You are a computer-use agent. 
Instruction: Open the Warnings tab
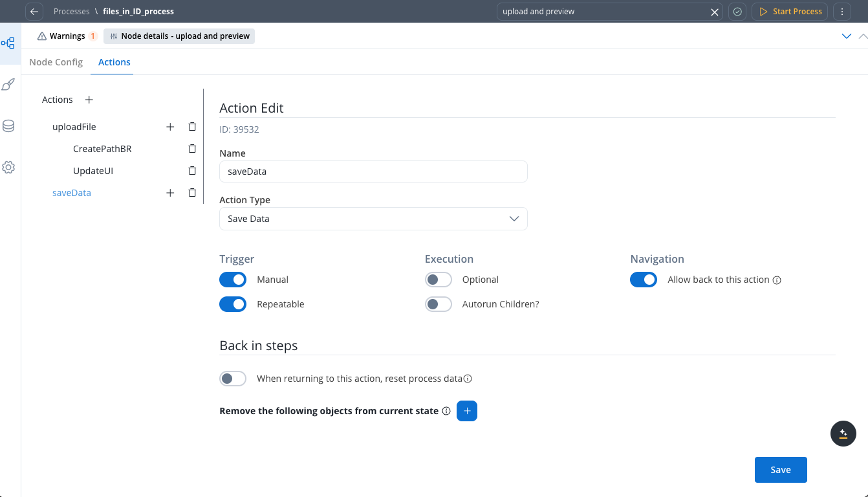tap(67, 36)
